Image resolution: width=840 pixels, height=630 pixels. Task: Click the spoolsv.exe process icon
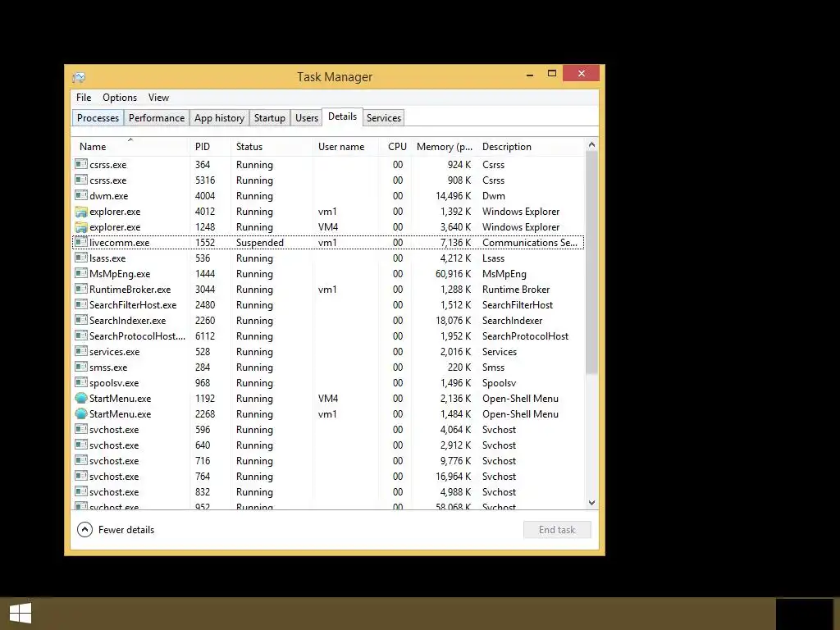tap(81, 382)
